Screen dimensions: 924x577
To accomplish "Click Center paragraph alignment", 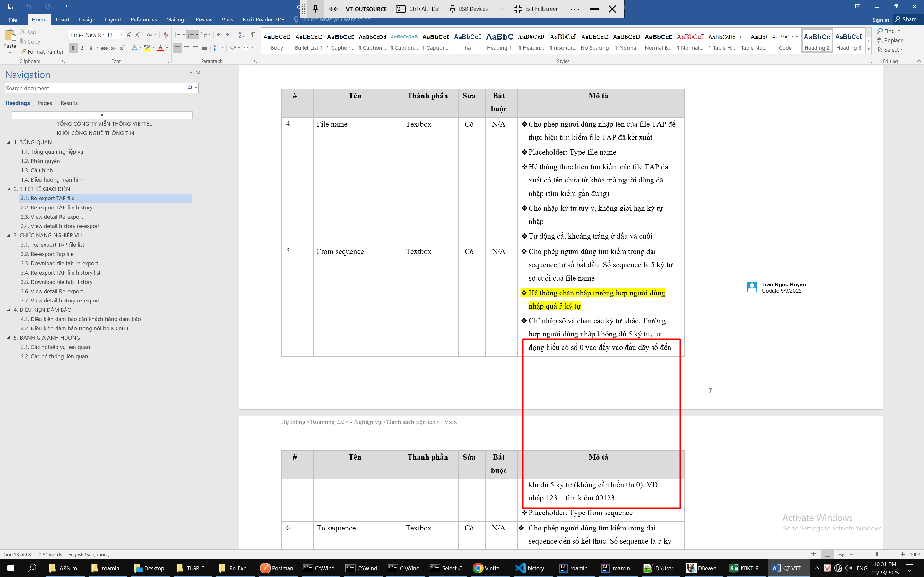I will tap(186, 48).
